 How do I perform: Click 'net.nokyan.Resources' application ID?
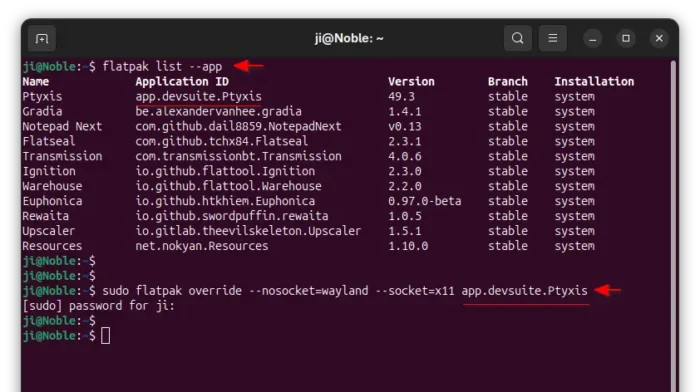click(x=202, y=246)
